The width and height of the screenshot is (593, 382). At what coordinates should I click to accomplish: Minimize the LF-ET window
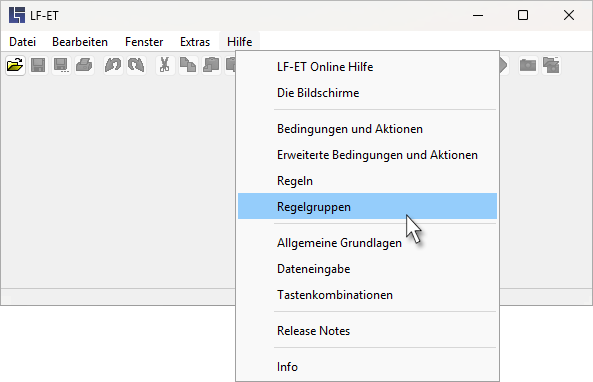478,16
